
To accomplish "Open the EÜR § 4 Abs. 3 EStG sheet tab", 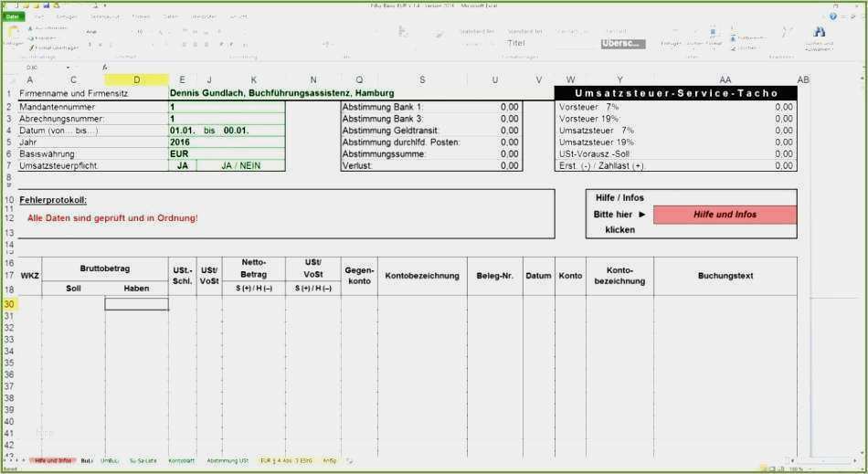I will click(286, 460).
